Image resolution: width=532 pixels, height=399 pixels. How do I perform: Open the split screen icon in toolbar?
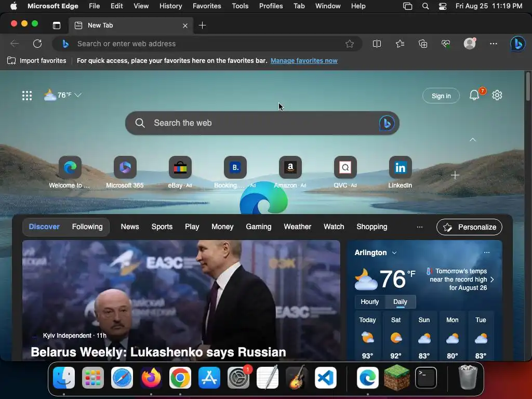coord(377,44)
